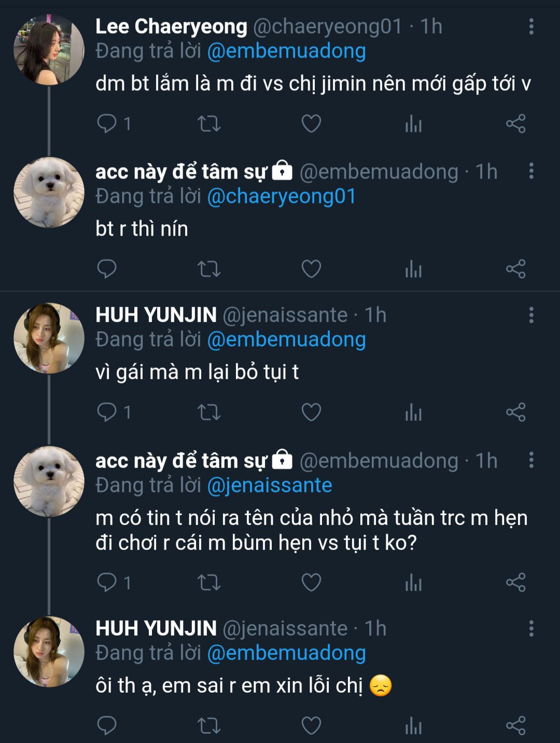560x743 pixels.
Task: Retweet Lee Chaeryeong's reply
Action: pyautogui.click(x=209, y=124)
